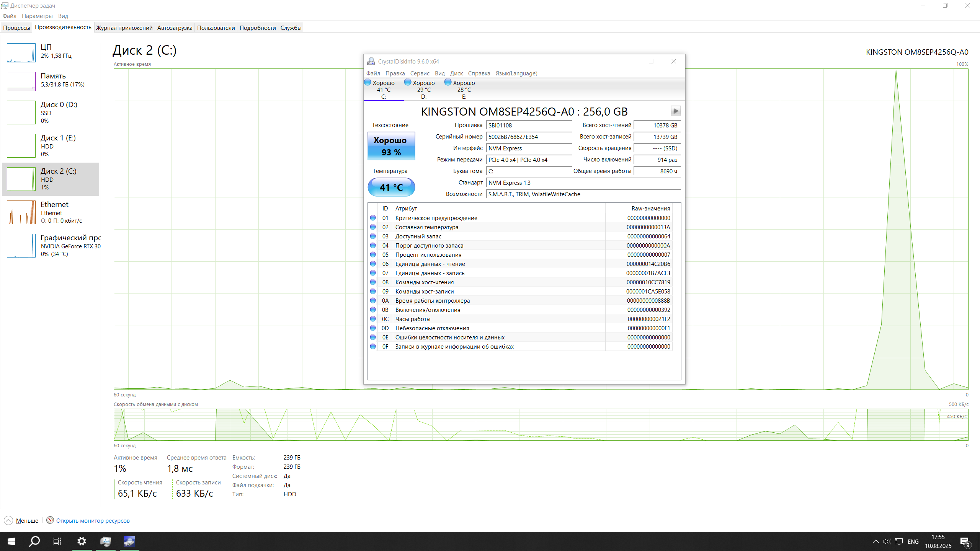
Task: Switch to the Службы tab
Action: pyautogui.click(x=291, y=28)
